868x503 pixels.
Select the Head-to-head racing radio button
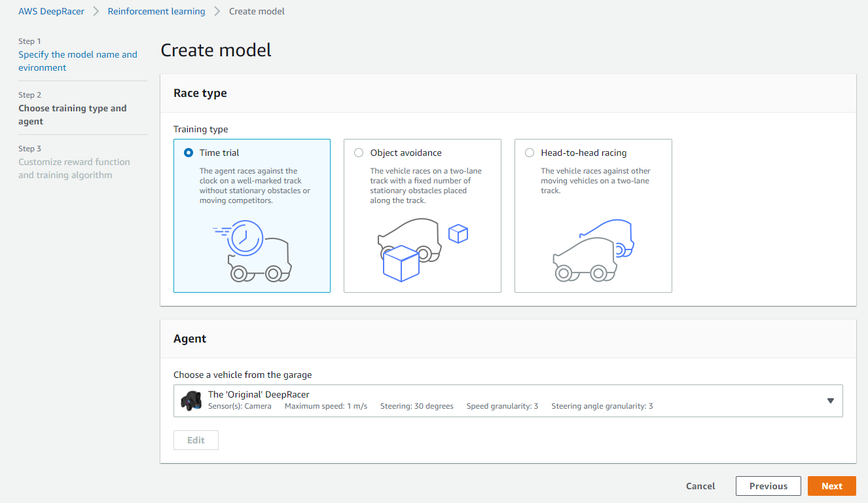530,153
